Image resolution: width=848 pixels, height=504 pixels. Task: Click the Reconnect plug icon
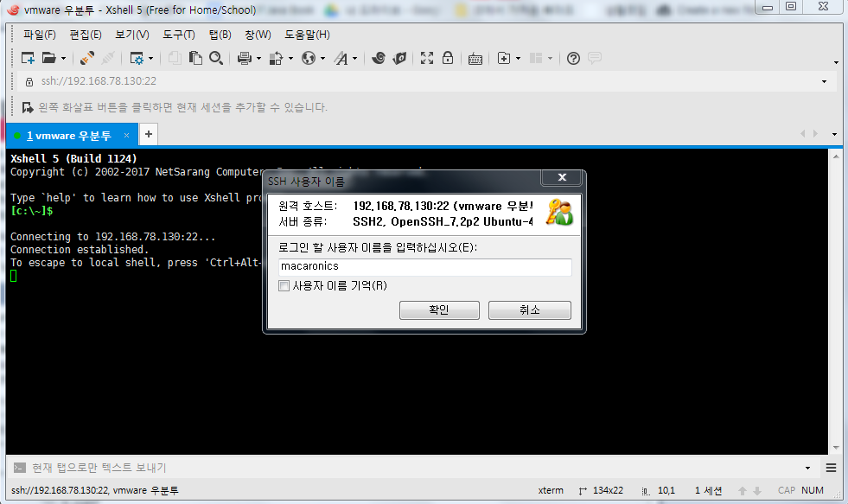(87, 58)
